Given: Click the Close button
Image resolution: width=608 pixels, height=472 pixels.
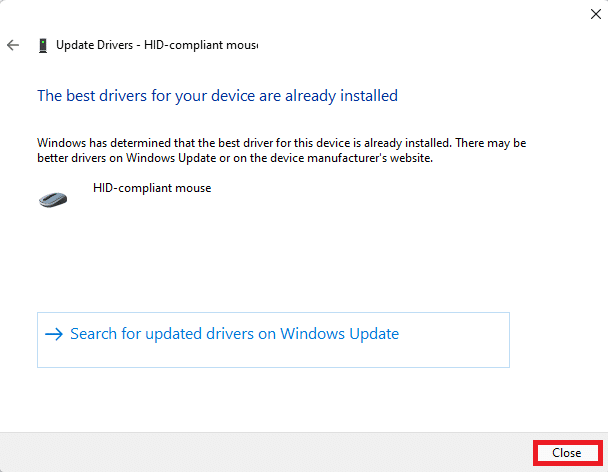Looking at the screenshot, I should tap(567, 453).
